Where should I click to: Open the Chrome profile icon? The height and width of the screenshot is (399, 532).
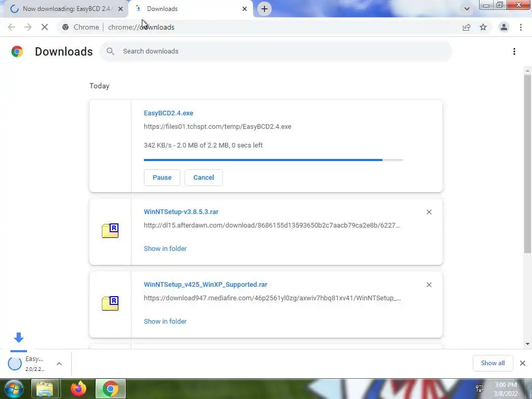click(504, 27)
